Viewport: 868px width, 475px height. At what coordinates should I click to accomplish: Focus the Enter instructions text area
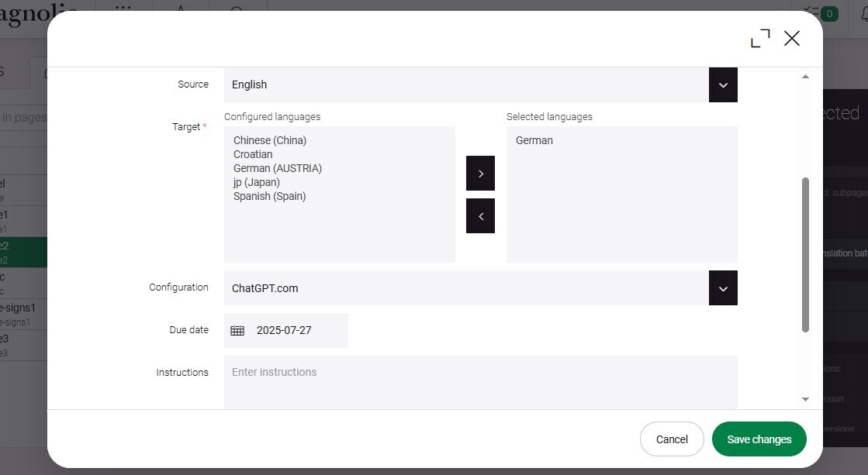pyautogui.click(x=480, y=381)
